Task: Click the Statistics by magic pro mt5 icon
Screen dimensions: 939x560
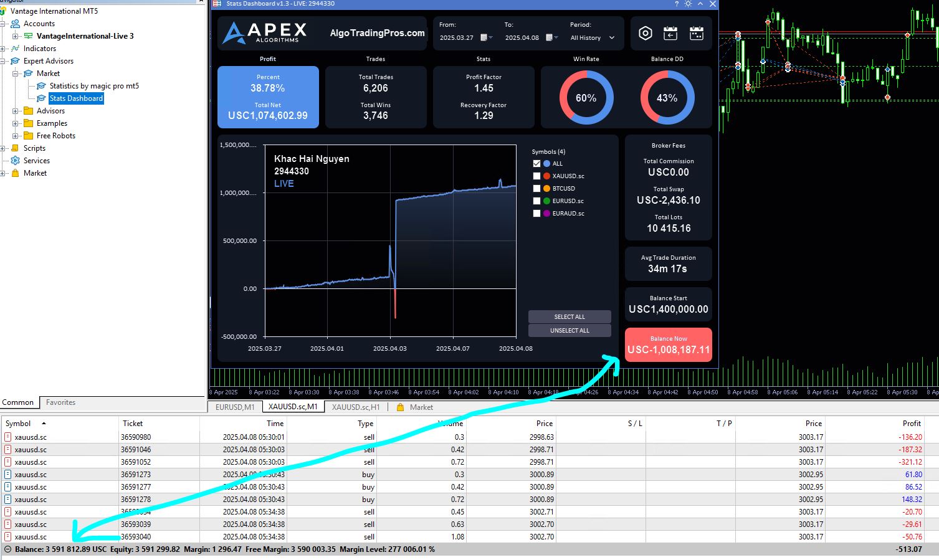Action: point(42,86)
